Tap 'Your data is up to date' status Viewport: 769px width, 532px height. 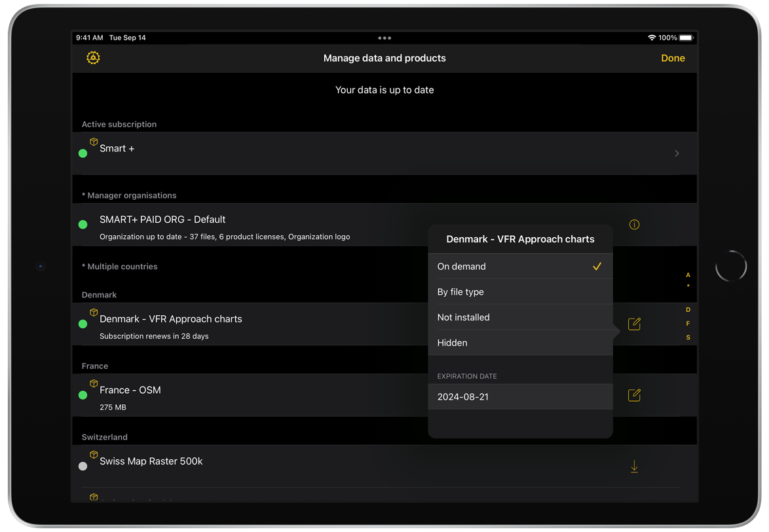(x=384, y=90)
